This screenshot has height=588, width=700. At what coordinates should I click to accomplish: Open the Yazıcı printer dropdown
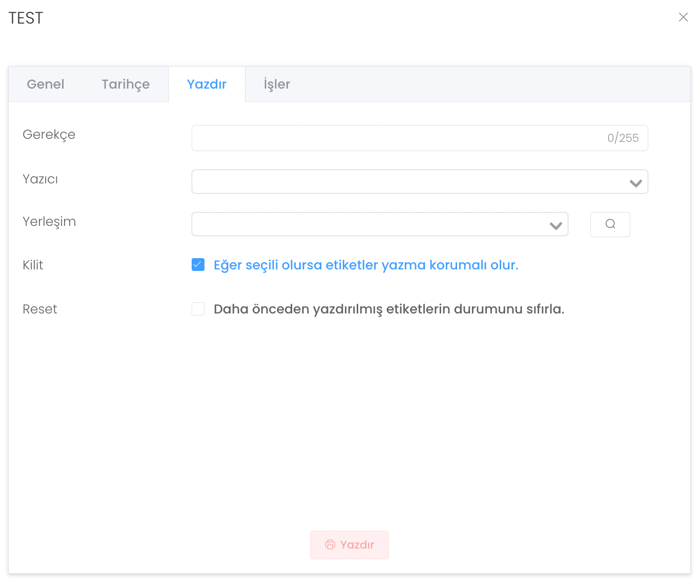[410, 182]
